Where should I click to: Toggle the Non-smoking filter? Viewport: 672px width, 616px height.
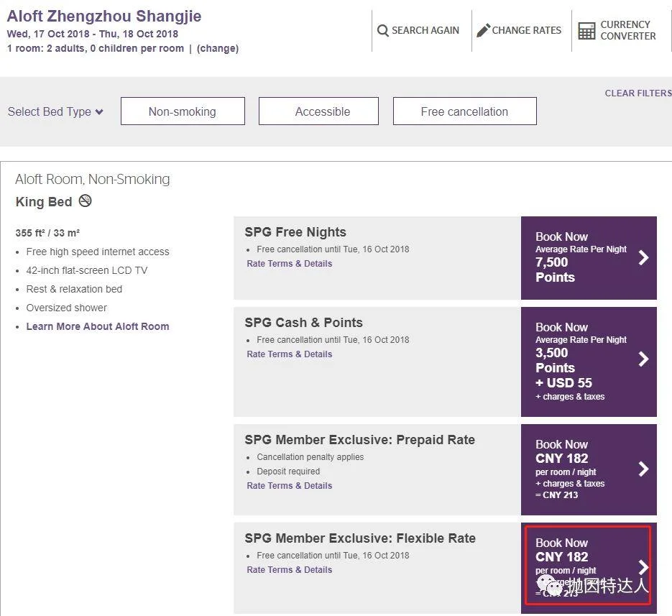pyautogui.click(x=182, y=111)
